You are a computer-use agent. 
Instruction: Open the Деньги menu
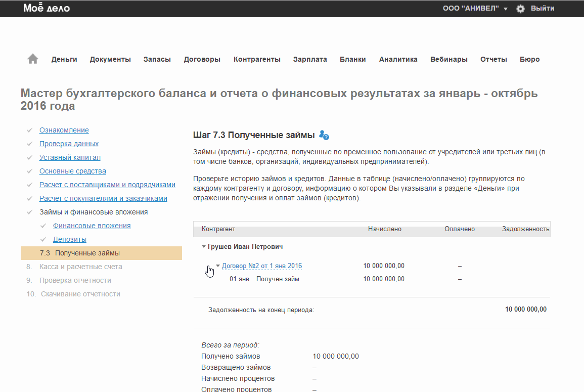64,59
